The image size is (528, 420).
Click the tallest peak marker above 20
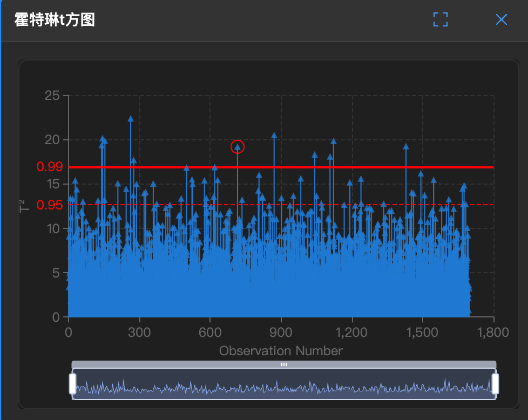point(131,119)
